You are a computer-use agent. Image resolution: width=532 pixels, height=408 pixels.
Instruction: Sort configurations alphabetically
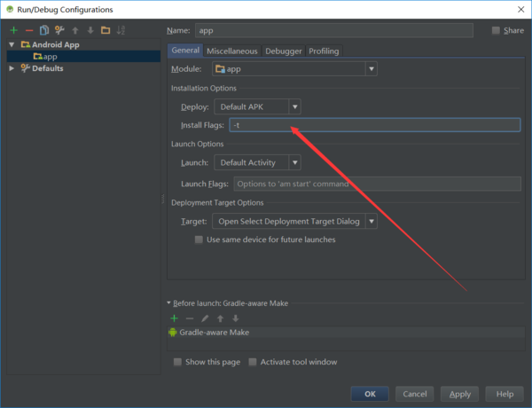(121, 30)
